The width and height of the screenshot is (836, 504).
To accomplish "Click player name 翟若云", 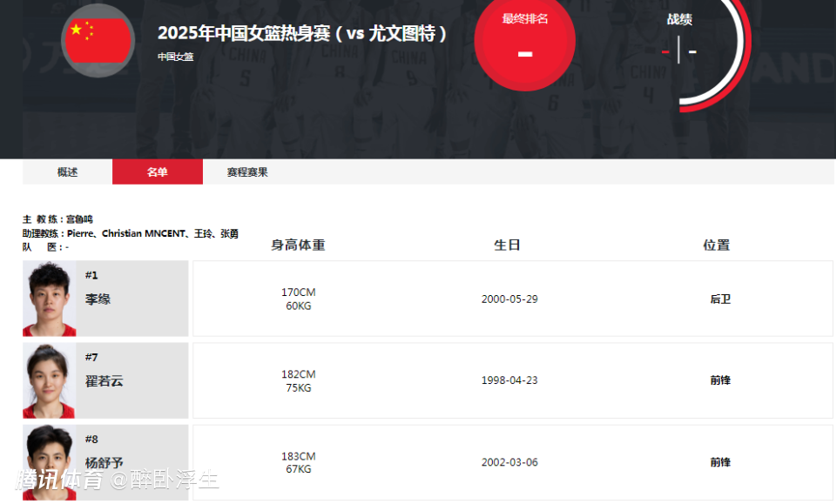I will point(104,381).
